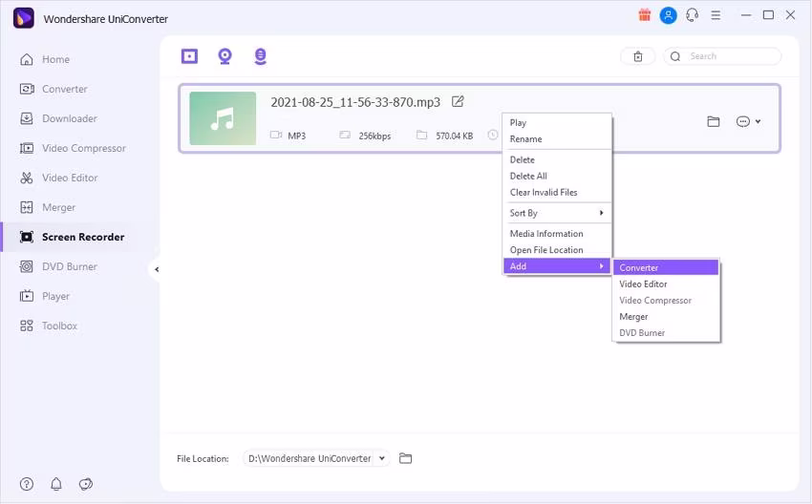Open Toolbox in the sidebar

pyautogui.click(x=48, y=325)
